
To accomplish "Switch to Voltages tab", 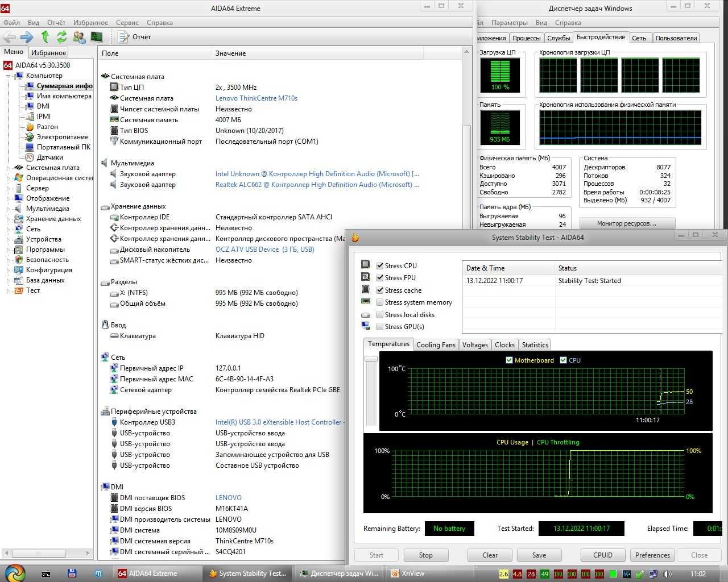I will (x=475, y=345).
